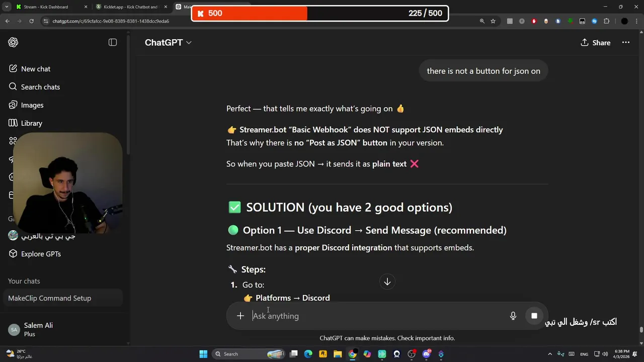Jump to latest message with down arrow
Screen dimensions: 644x362
coord(387,282)
